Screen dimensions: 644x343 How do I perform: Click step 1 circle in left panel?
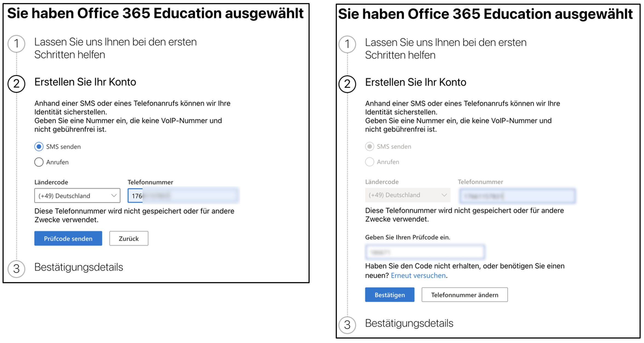(16, 44)
